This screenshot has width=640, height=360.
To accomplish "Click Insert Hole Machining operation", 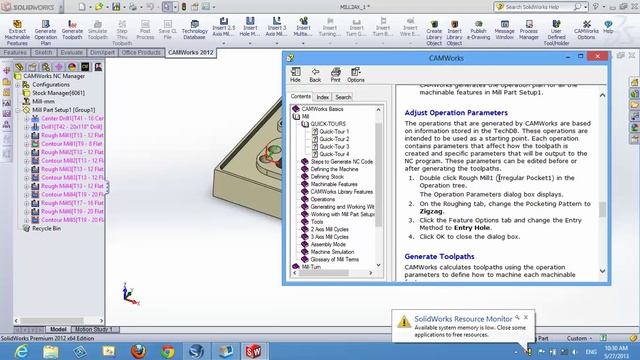I will pos(250,27).
